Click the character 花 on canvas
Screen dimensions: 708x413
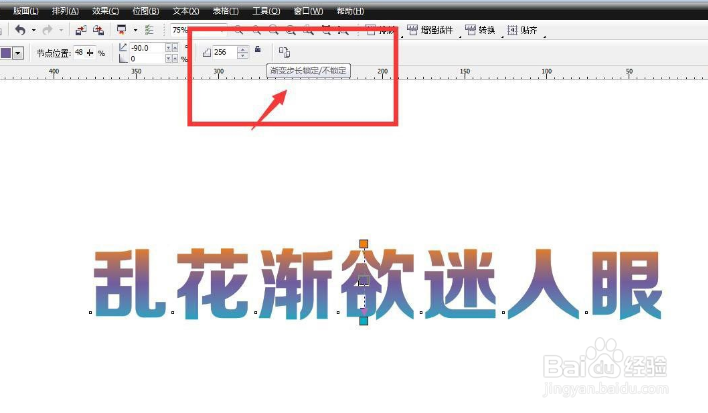pos(212,283)
